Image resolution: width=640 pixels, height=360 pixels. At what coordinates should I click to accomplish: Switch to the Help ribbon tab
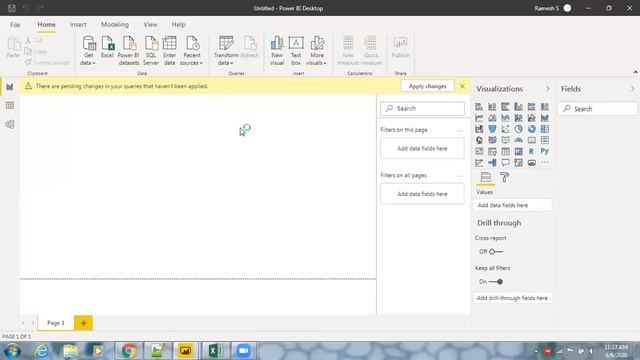pos(178,24)
